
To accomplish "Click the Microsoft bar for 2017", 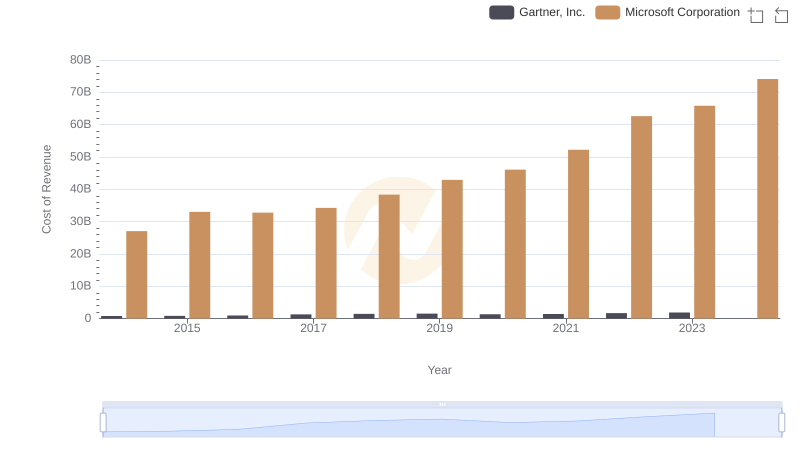I will coord(326,263).
